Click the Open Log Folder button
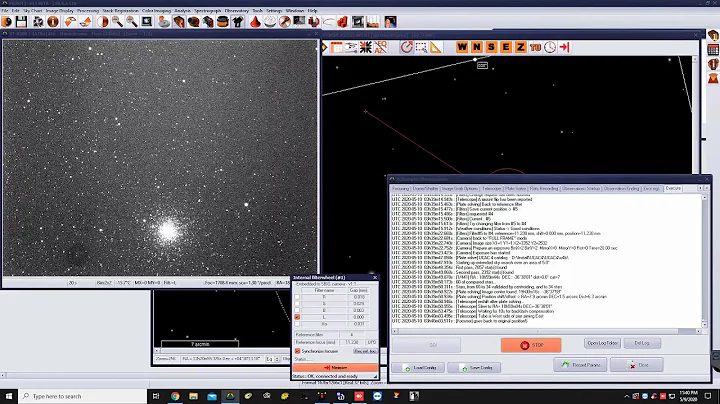720x404 pixels. click(602, 343)
